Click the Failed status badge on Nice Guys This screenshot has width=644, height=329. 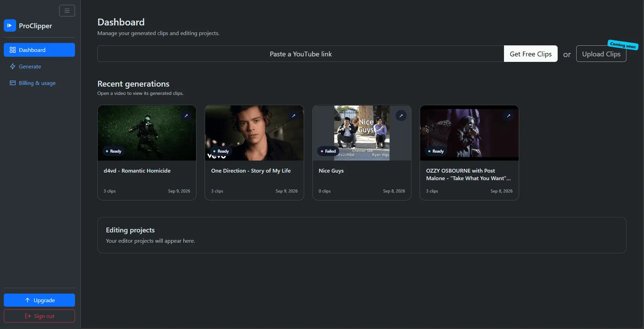[x=328, y=151]
